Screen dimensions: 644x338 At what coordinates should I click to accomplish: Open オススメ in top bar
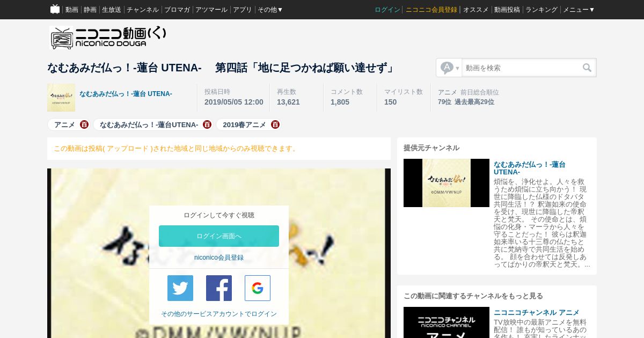[476, 10]
